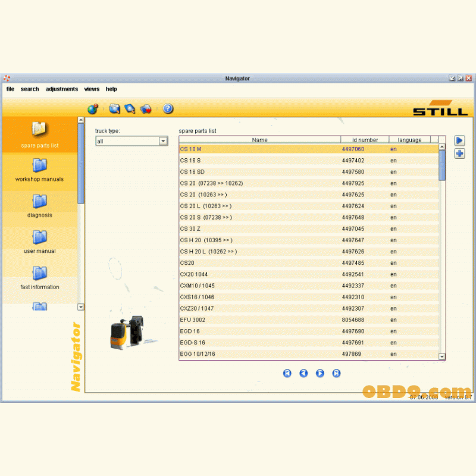476x476 pixels.
Task: Go to the first page of results
Action: [287, 373]
